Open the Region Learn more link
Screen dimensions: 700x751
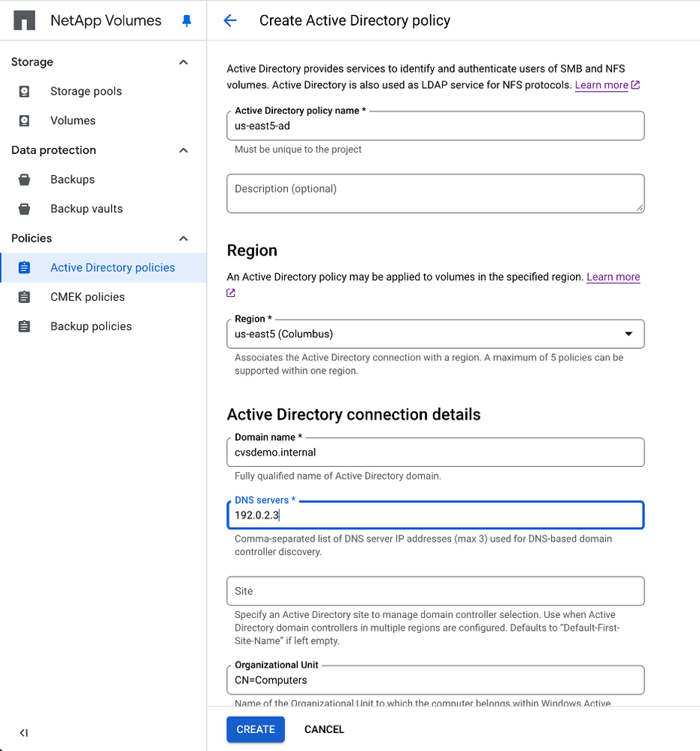pos(613,277)
